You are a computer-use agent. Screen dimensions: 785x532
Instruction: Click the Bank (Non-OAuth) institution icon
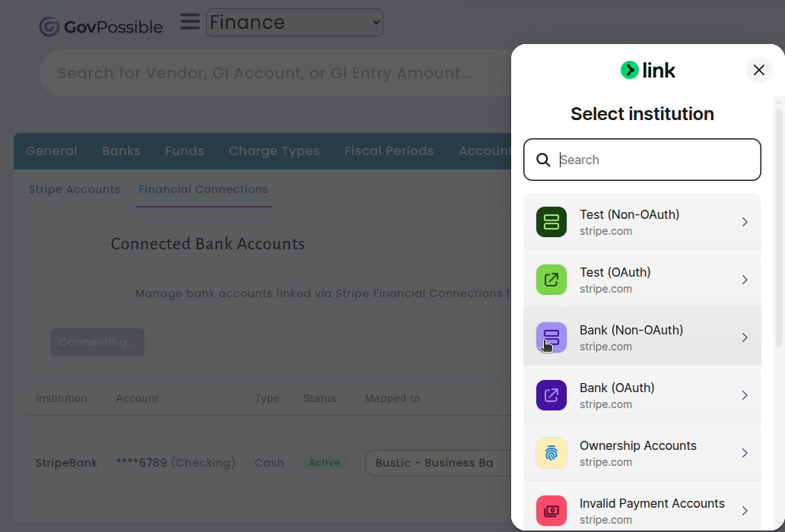point(551,337)
